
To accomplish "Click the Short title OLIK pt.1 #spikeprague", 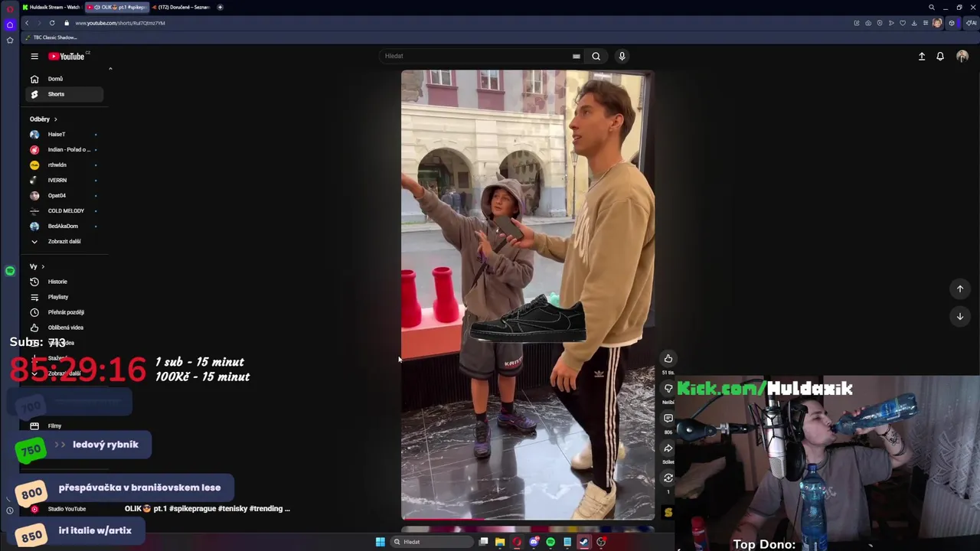I will click(x=207, y=509).
